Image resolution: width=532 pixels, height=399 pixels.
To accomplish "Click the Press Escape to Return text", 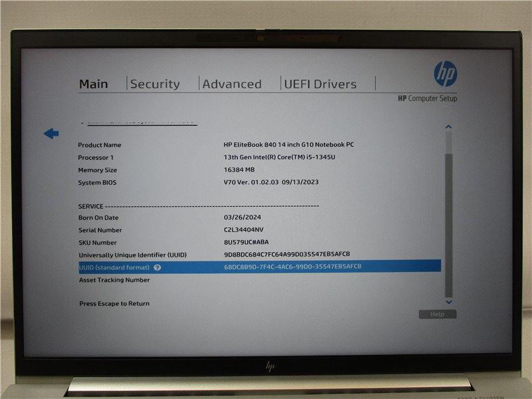I will 114,303.
